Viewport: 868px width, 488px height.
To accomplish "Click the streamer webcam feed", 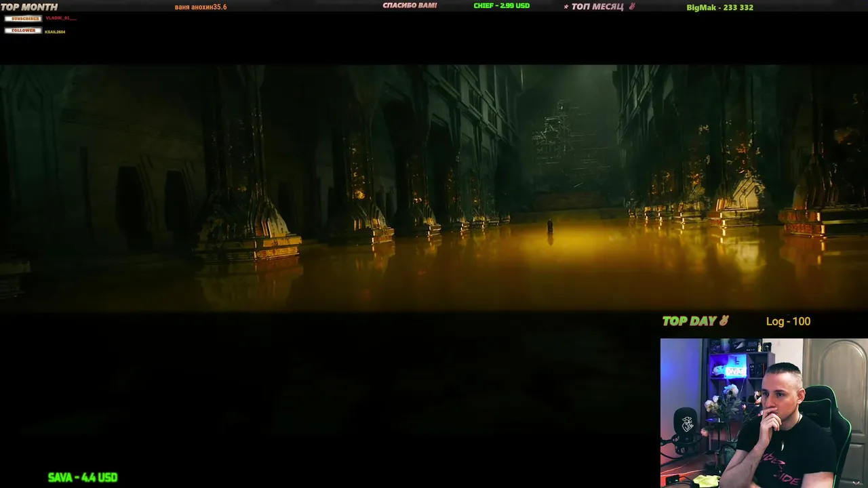I will pos(764,413).
